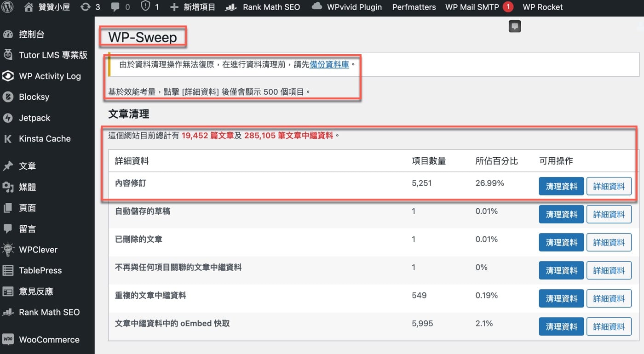Click 詳細資料 for the oEmbed 快取 row

point(609,326)
